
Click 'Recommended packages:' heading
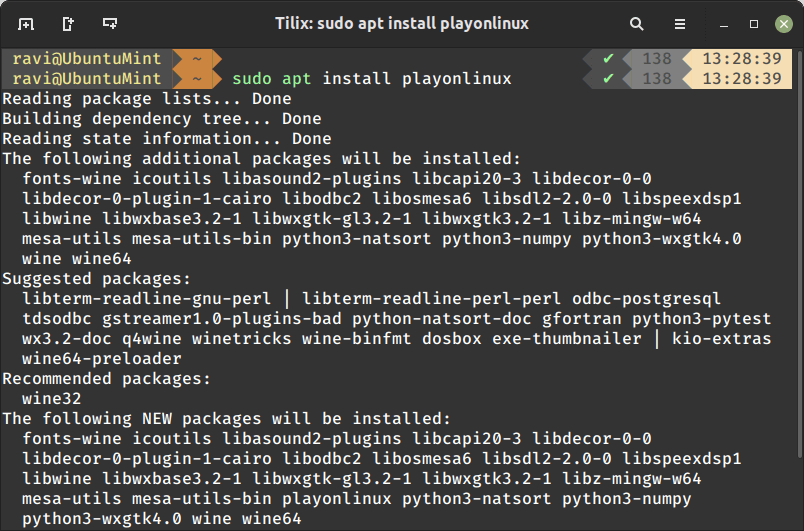coord(107,378)
